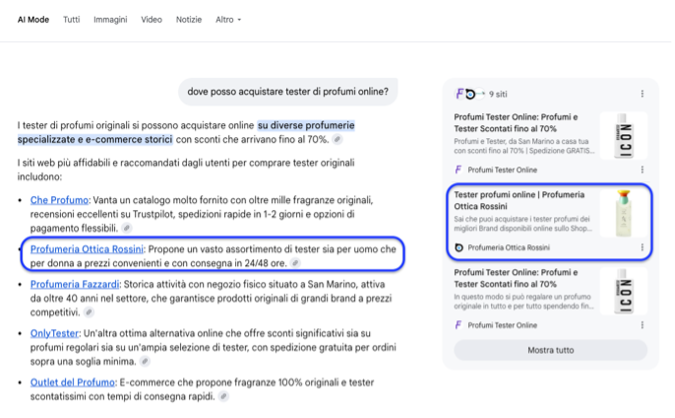Open the Notizie tab

[x=189, y=20]
